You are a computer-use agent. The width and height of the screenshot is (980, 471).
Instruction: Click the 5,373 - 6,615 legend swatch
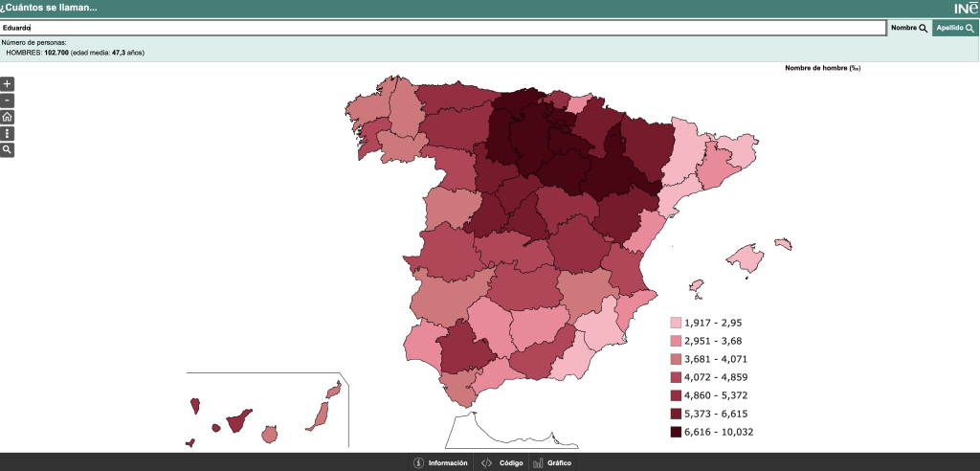(676, 414)
